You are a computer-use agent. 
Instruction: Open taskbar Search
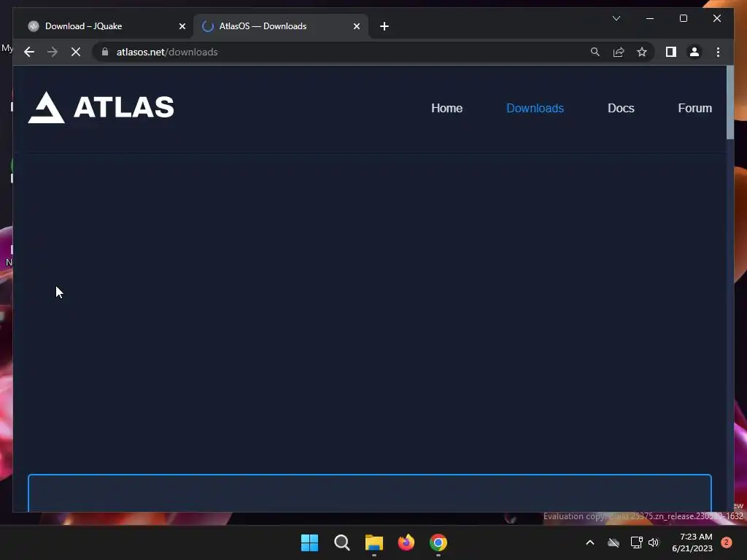click(x=342, y=542)
